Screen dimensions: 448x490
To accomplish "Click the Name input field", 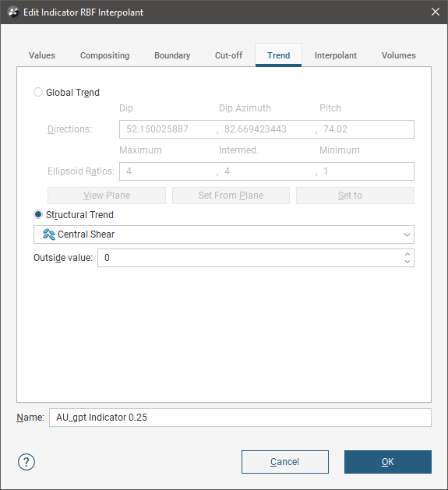I will [240, 418].
